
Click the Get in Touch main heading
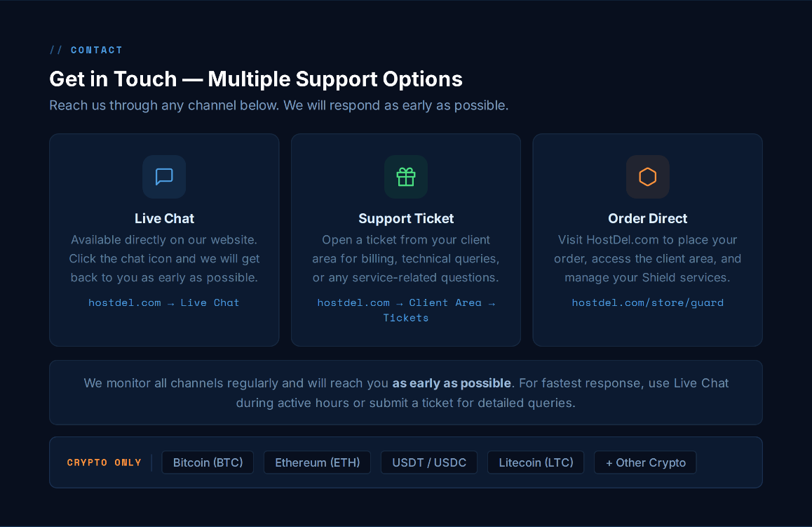[256, 79]
